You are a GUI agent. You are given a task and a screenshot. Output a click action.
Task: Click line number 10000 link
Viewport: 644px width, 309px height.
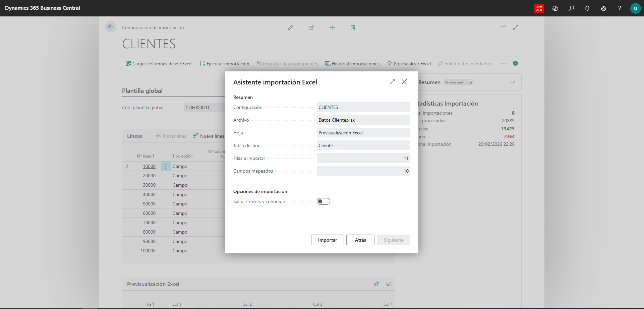click(149, 166)
